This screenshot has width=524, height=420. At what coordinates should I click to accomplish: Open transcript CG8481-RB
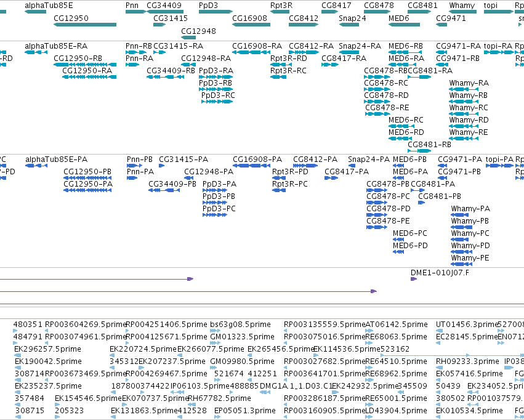429,145
